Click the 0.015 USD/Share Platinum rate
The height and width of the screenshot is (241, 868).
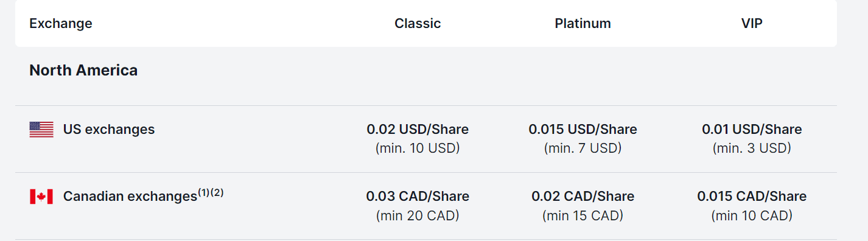583,130
